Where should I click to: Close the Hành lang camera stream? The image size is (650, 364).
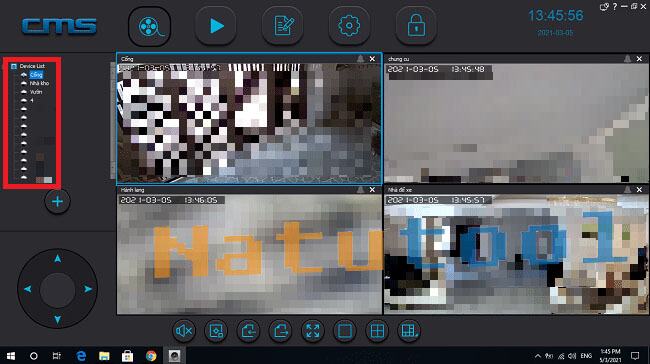click(372, 189)
